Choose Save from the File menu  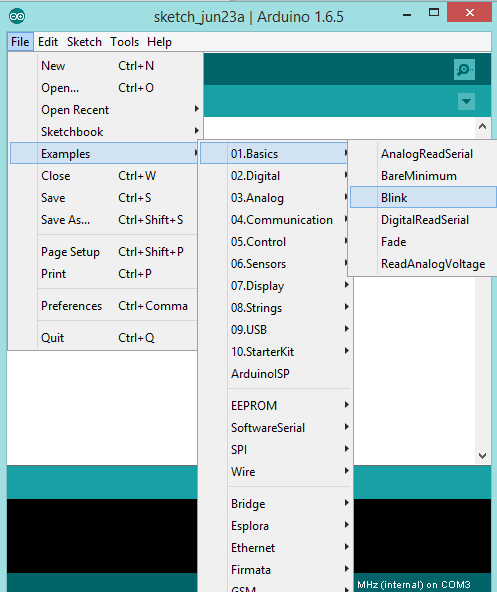pyautogui.click(x=103, y=197)
